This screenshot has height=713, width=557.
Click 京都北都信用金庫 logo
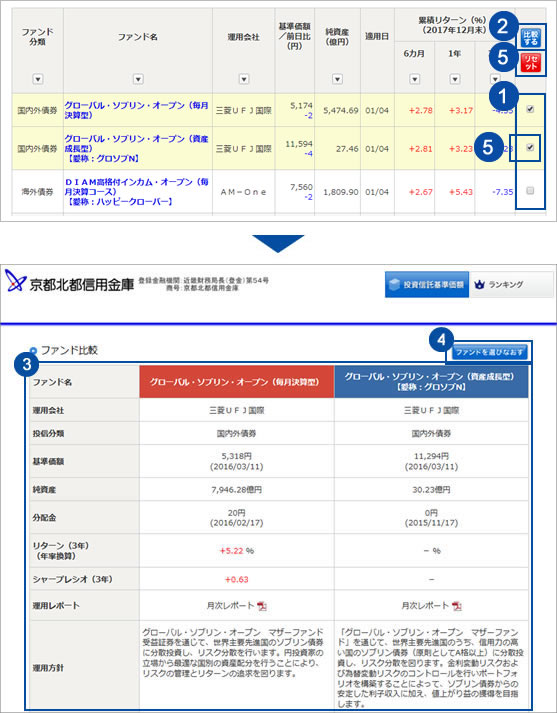click(70, 281)
